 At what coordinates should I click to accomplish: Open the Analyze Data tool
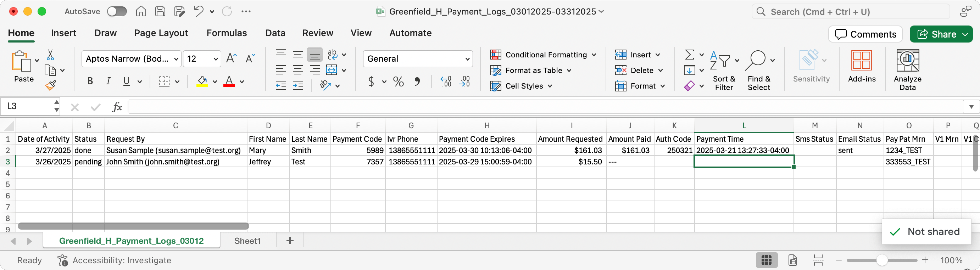coord(907,69)
